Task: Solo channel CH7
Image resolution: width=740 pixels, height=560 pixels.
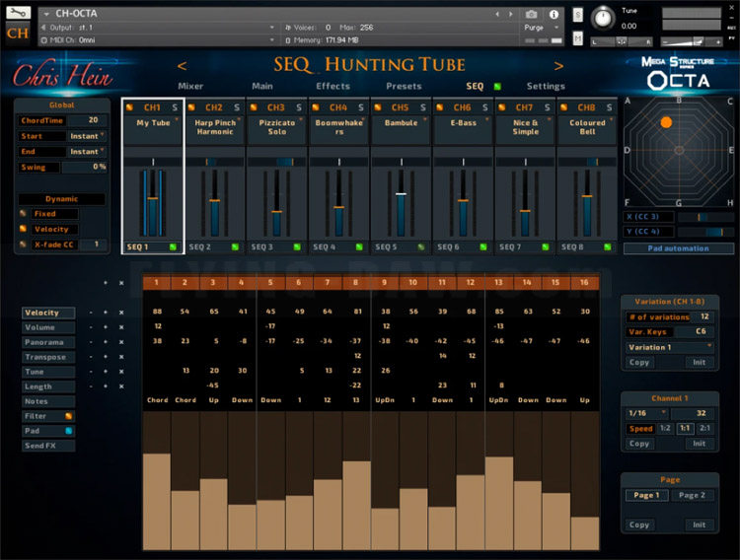Action: click(x=547, y=107)
